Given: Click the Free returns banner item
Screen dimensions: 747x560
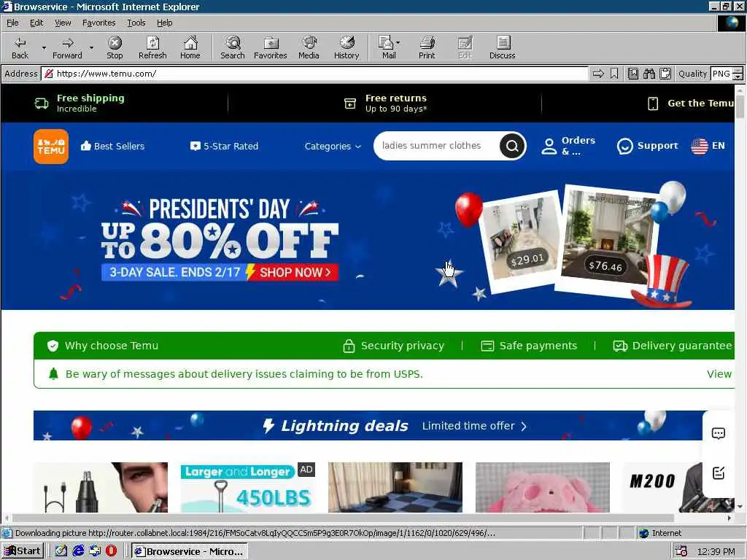Looking at the screenshot, I should coord(386,103).
